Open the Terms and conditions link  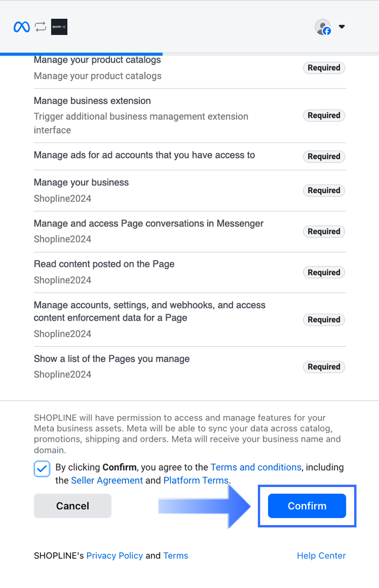[256, 467]
